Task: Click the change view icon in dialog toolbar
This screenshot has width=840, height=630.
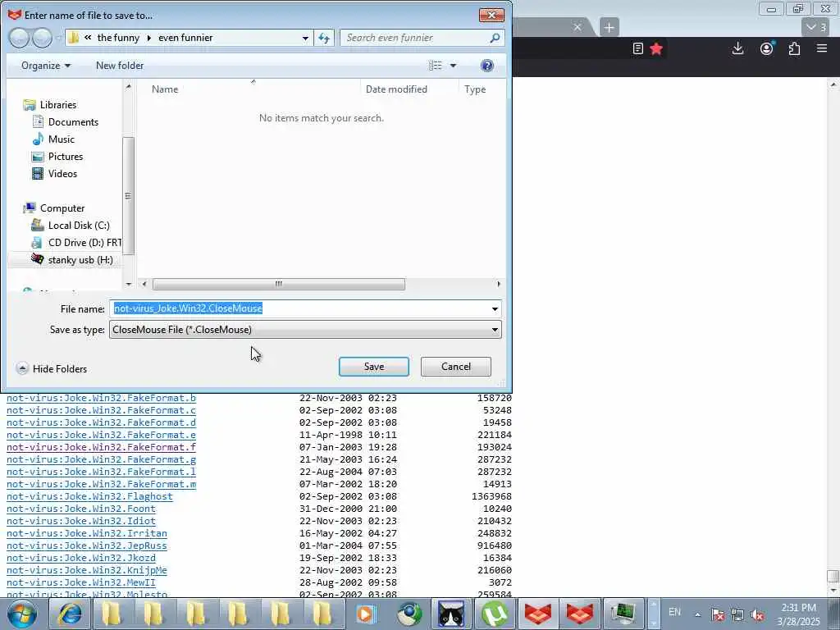Action: pyautogui.click(x=436, y=66)
